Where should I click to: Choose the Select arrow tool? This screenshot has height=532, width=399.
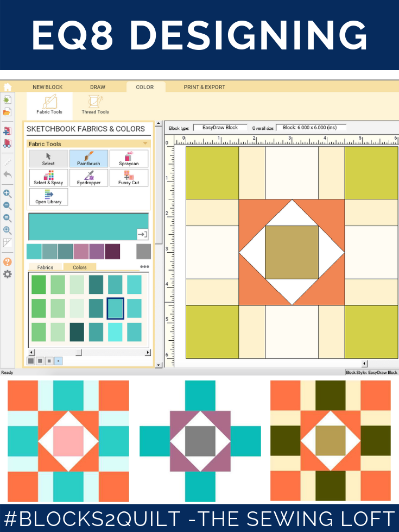point(48,159)
